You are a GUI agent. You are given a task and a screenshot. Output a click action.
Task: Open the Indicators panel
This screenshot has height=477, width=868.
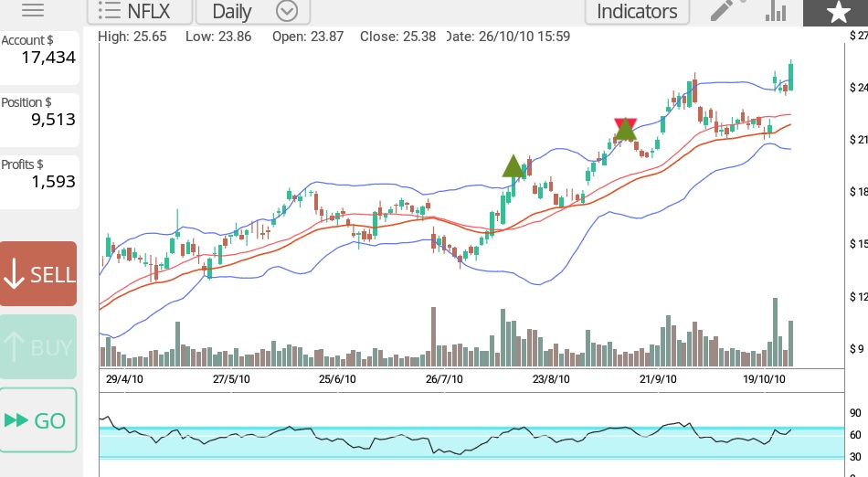(637, 11)
